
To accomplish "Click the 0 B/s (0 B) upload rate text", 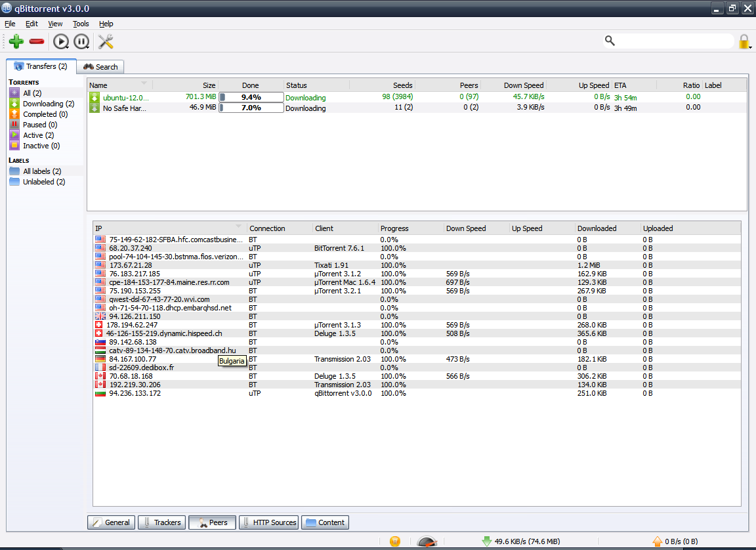I will (681, 541).
